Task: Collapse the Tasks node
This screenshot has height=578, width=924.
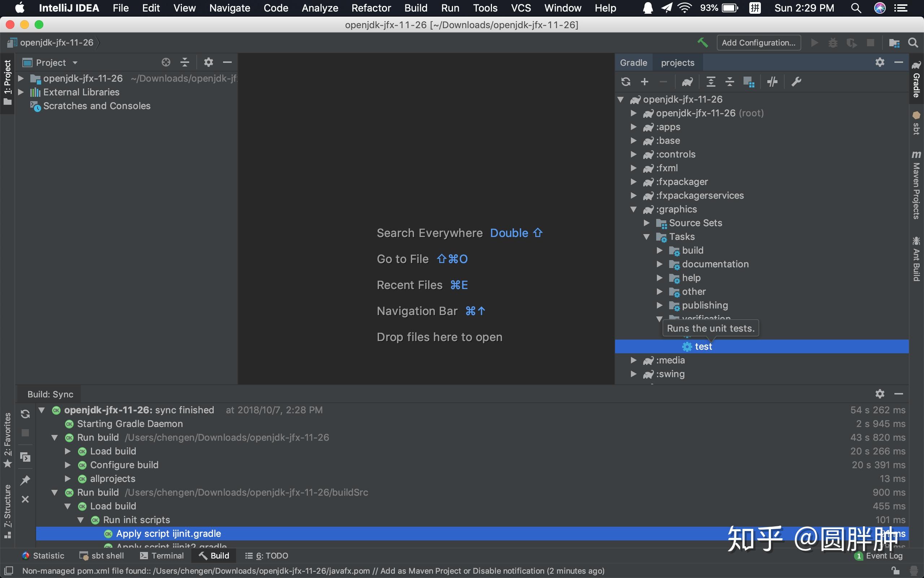Action: [646, 237]
